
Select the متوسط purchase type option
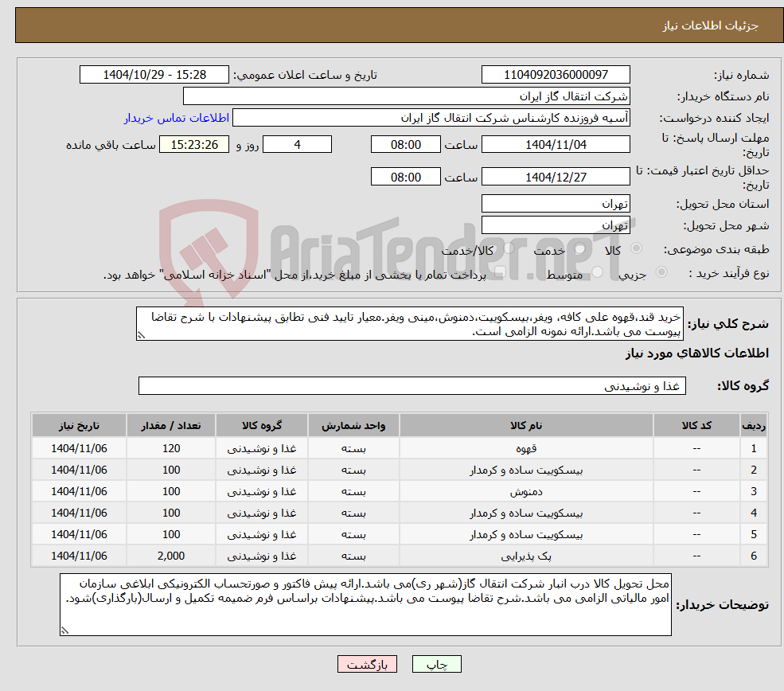click(598, 271)
